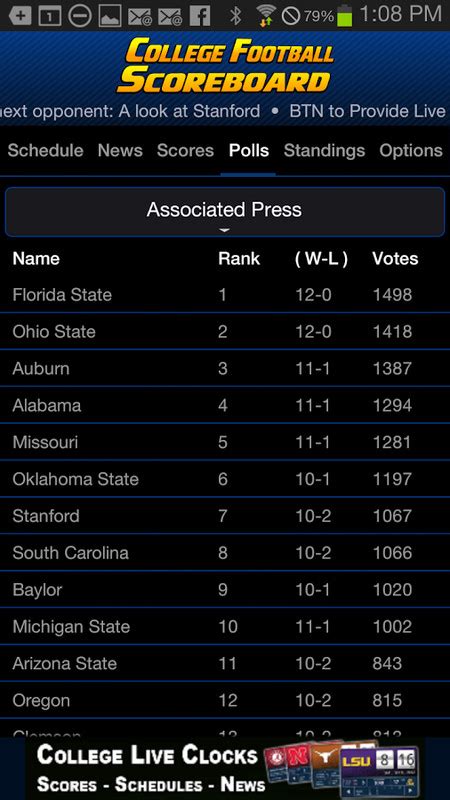
Task: Open the Options tab
Action: 411,151
